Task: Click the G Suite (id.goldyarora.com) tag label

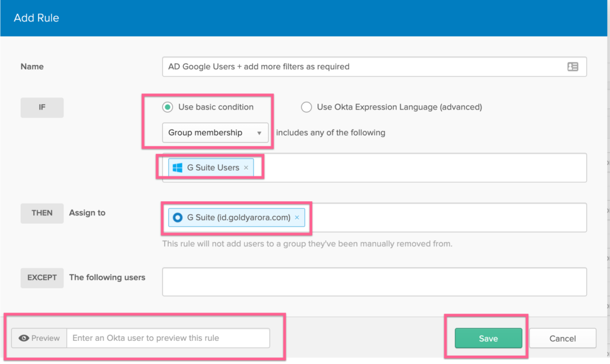Action: (x=239, y=217)
